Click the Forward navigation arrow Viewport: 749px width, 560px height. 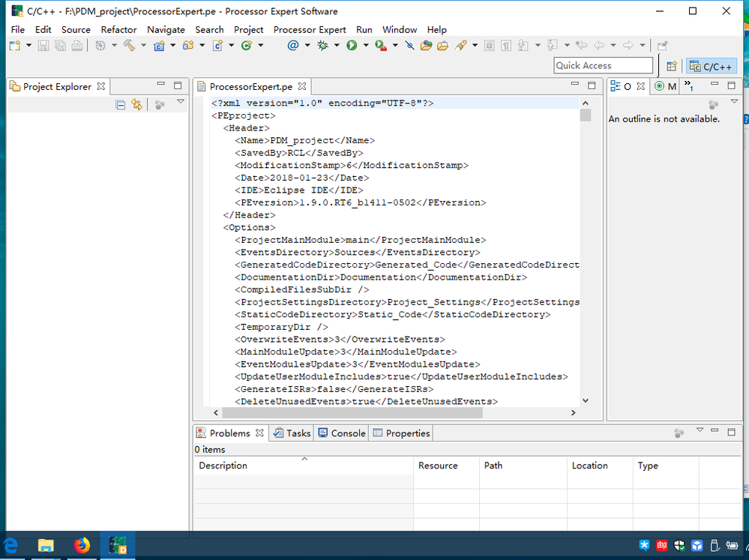click(628, 46)
